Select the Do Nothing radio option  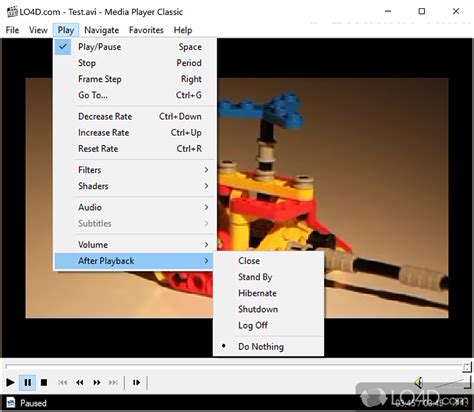pyautogui.click(x=268, y=347)
